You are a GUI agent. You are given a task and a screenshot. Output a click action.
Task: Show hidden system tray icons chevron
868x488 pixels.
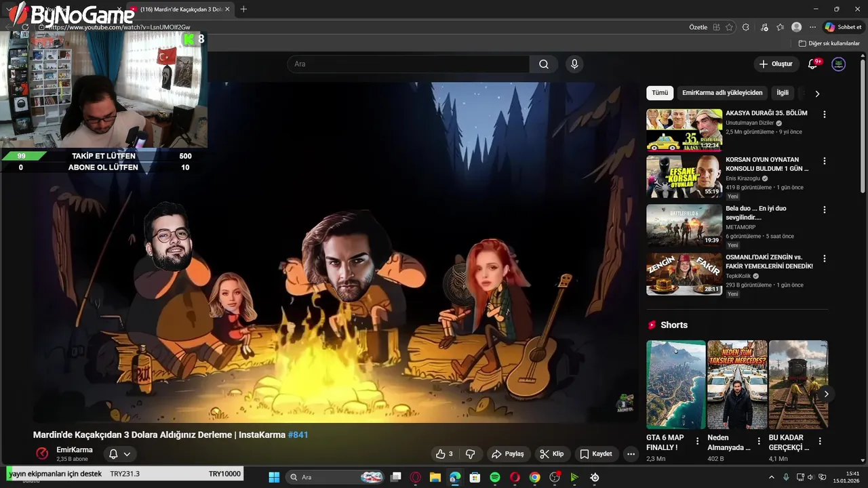(771, 477)
